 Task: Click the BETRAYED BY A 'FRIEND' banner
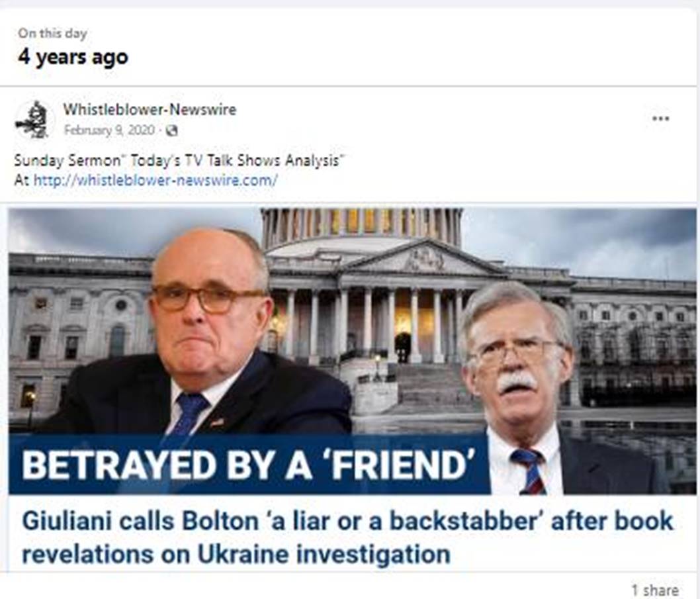[x=249, y=465]
